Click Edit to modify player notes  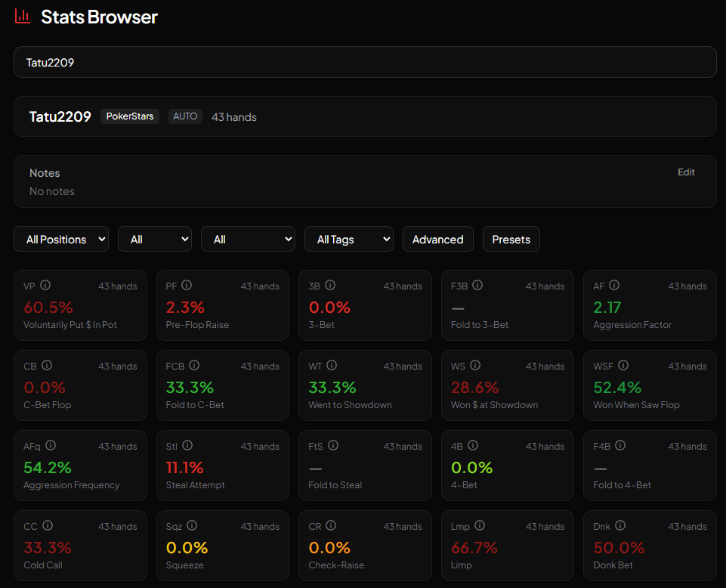(685, 172)
